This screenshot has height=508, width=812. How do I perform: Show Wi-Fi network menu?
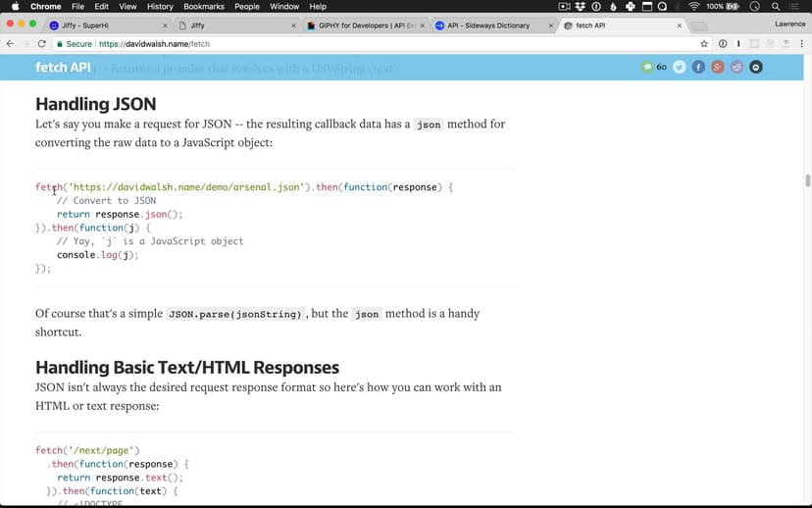click(x=694, y=7)
